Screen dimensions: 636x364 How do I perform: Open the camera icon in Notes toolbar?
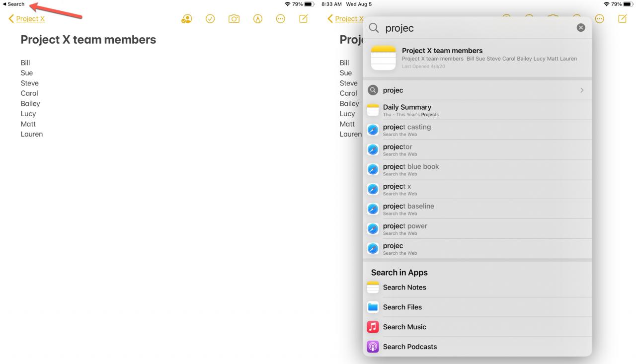pyautogui.click(x=234, y=19)
